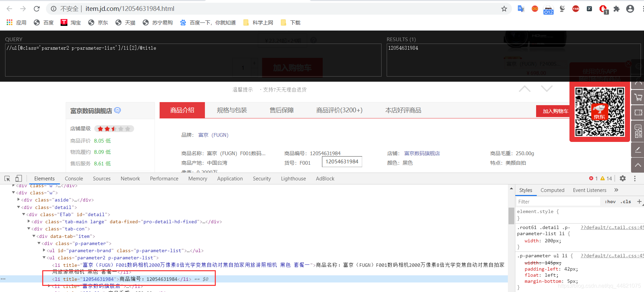Switch to the Computed styles pane tab
Viewport: 644px width, 292px height.
(x=552, y=190)
